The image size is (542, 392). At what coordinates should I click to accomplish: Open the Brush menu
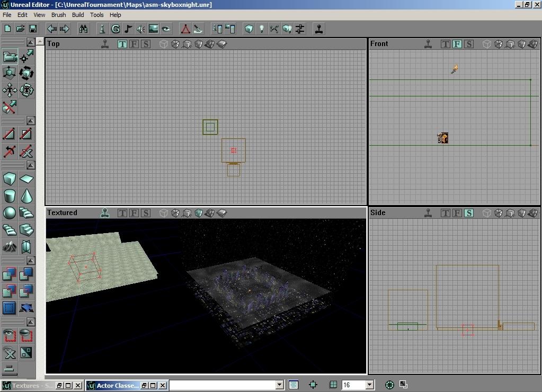coord(58,15)
